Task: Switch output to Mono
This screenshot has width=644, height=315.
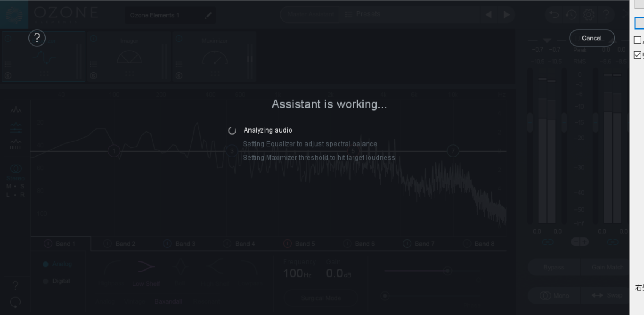Action: tap(554, 296)
